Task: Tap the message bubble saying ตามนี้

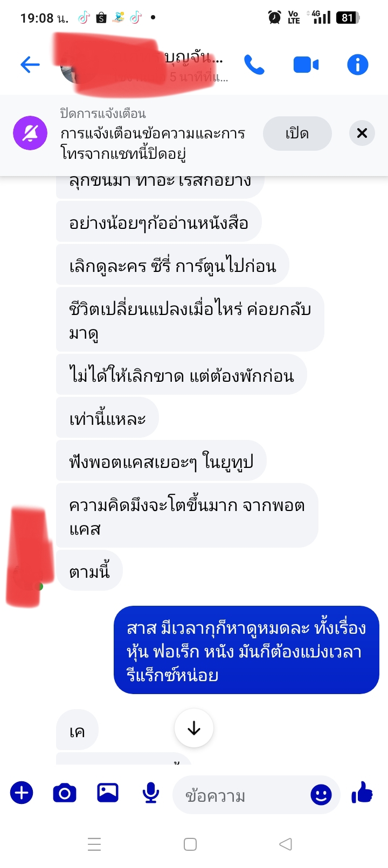Action: point(89,571)
